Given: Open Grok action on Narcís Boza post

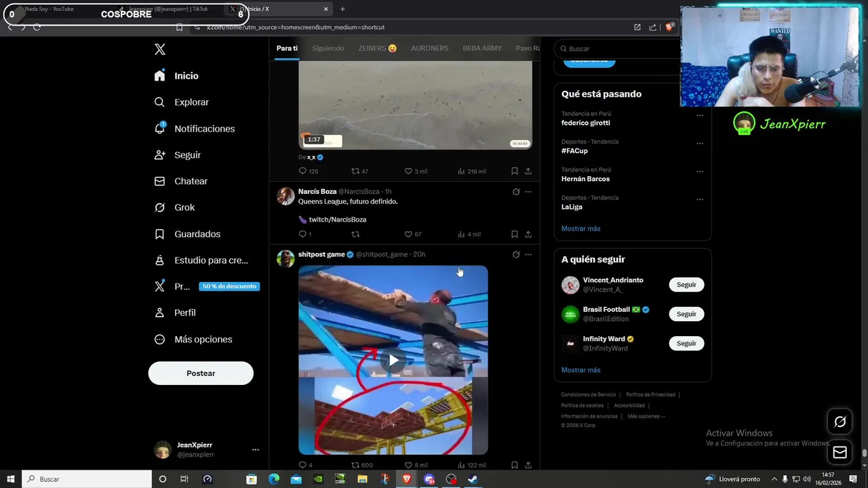Looking at the screenshot, I should point(516,192).
